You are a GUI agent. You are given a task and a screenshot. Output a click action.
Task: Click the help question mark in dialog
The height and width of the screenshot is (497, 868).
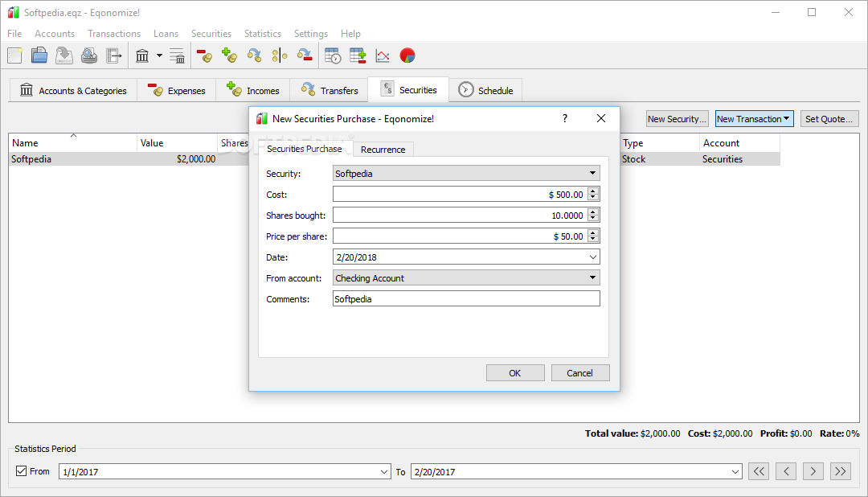(565, 118)
